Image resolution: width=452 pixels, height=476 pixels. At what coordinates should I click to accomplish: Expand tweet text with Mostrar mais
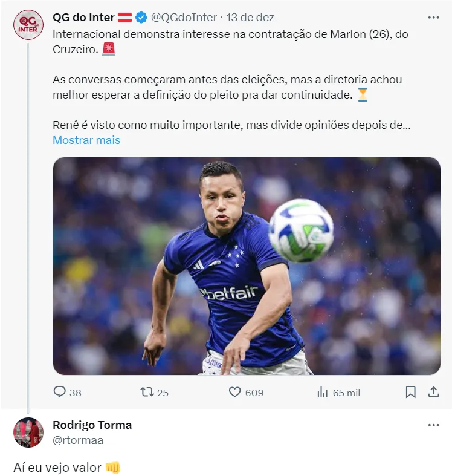(x=86, y=140)
